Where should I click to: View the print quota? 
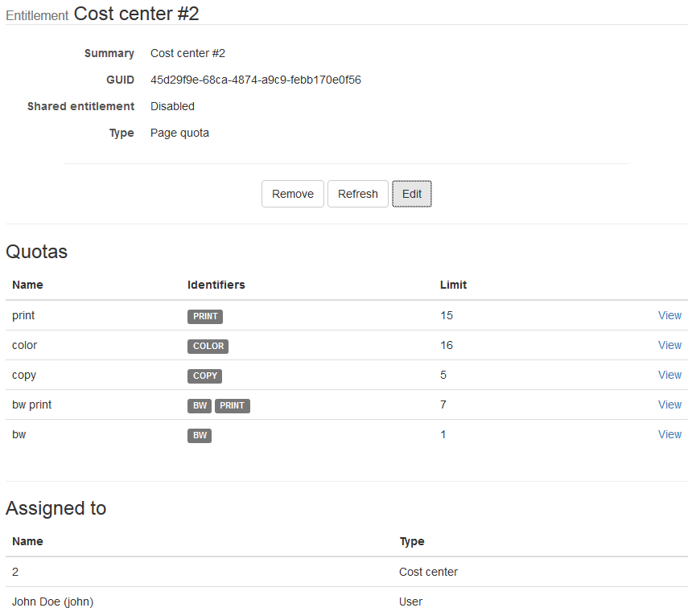pos(669,315)
